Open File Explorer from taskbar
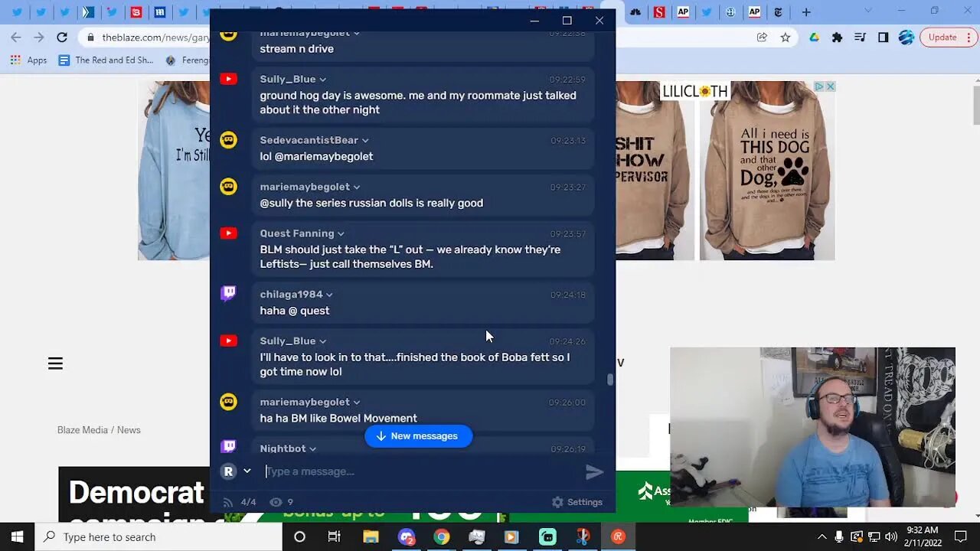Viewport: 980px width, 551px height. 371,536
